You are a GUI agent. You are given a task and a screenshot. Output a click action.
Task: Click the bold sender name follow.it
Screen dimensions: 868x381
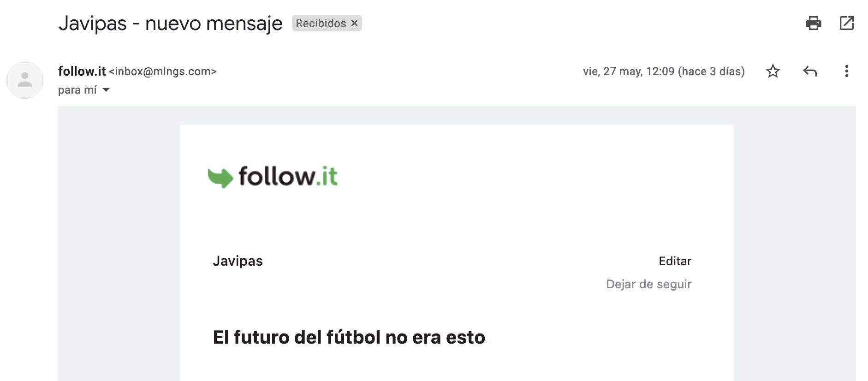[x=82, y=71]
